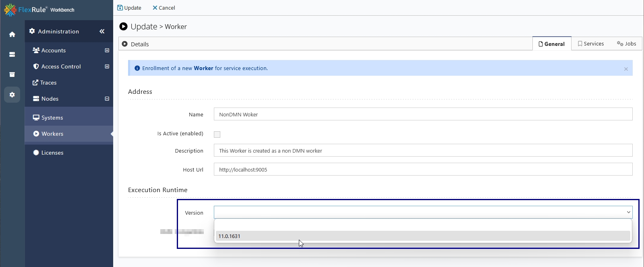644x267 pixels.
Task: Open the Home icon in sidebar
Action: tap(12, 34)
